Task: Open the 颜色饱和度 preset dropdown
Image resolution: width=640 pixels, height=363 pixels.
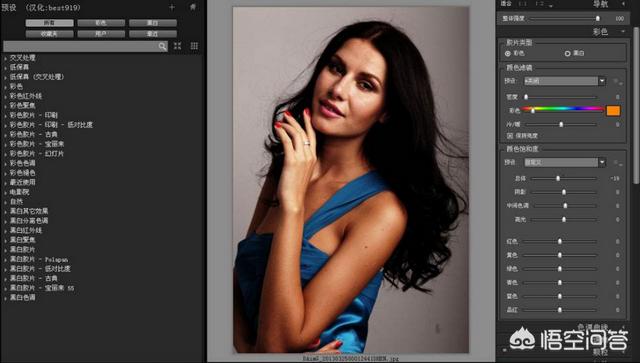Action: (565, 162)
